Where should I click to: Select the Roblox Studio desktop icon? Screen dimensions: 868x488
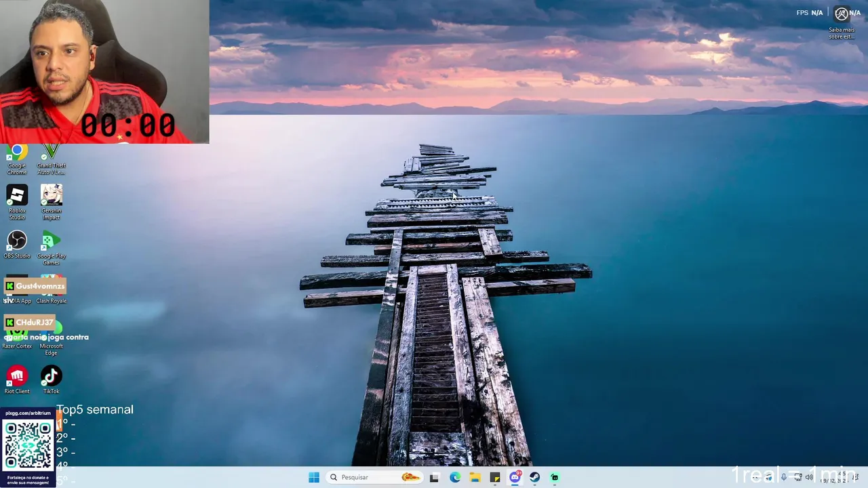coord(17,202)
